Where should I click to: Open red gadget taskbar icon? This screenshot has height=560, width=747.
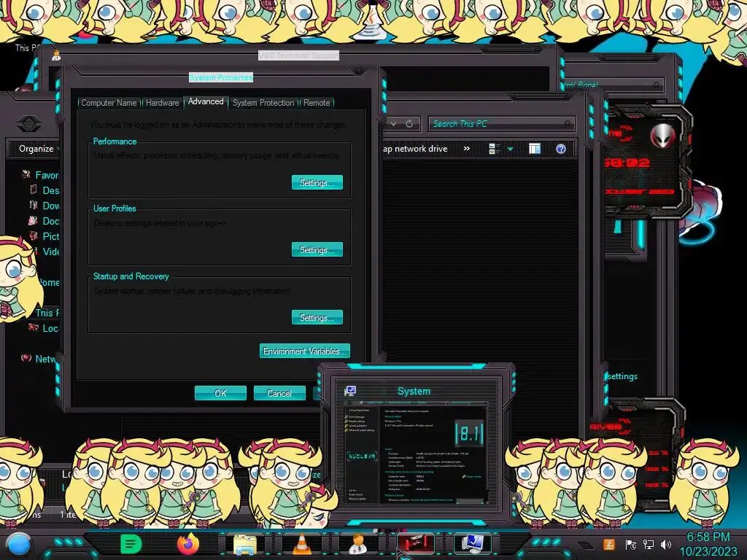[x=415, y=544]
